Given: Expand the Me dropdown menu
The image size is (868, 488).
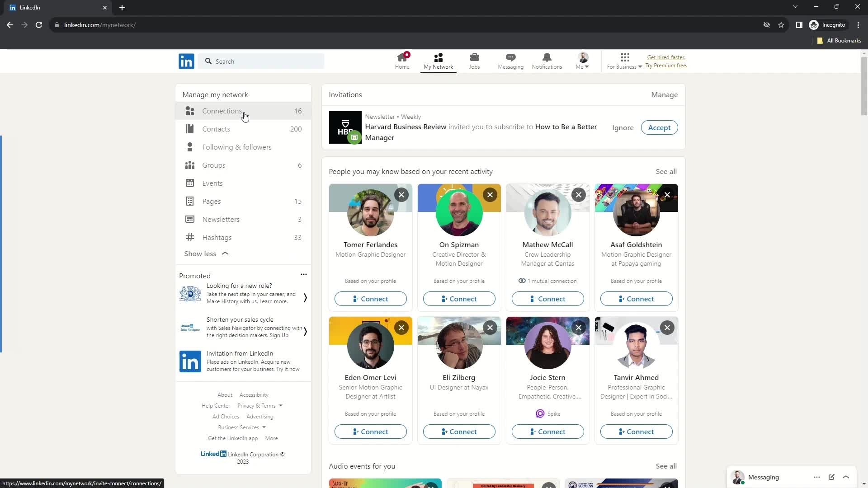Looking at the screenshot, I should pyautogui.click(x=582, y=61).
